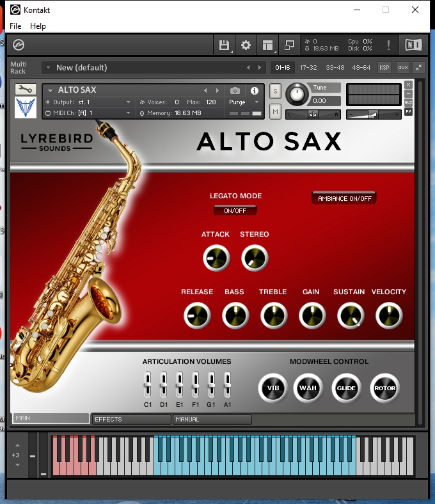Open the Purge dropdown
This screenshot has width=435, height=504.
(x=244, y=102)
